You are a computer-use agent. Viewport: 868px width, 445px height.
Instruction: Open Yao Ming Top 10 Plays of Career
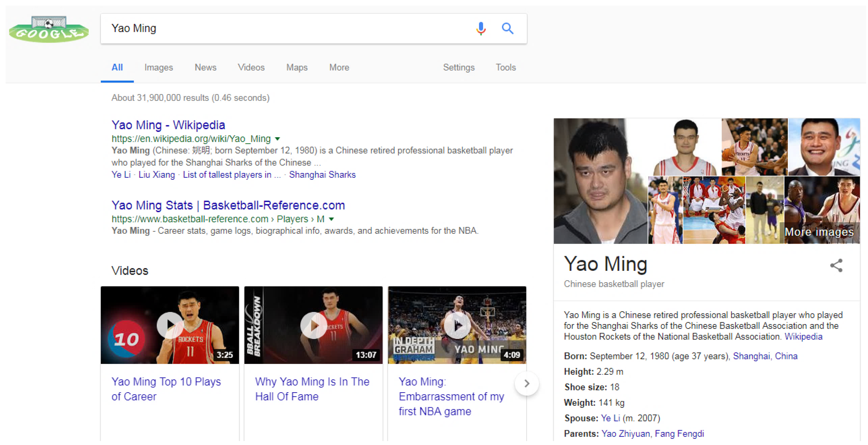(166, 389)
